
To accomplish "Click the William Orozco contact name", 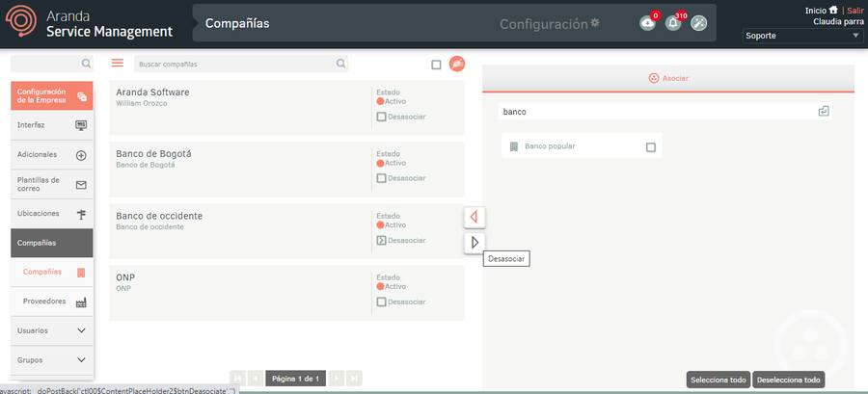I will pyautogui.click(x=142, y=103).
